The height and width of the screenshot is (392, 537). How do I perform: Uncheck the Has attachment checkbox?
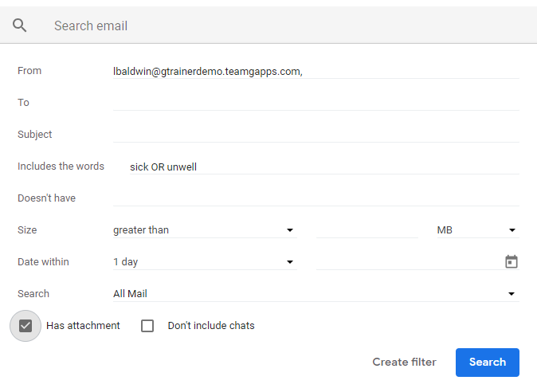point(25,326)
